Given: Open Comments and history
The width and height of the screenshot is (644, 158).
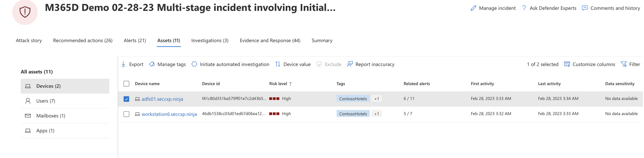Looking at the screenshot, I should [611, 8].
